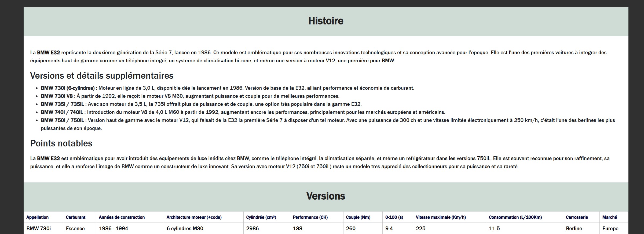Select the 'BMW 730i' table row cell
Screen dimensions: 644x234
coord(38,229)
